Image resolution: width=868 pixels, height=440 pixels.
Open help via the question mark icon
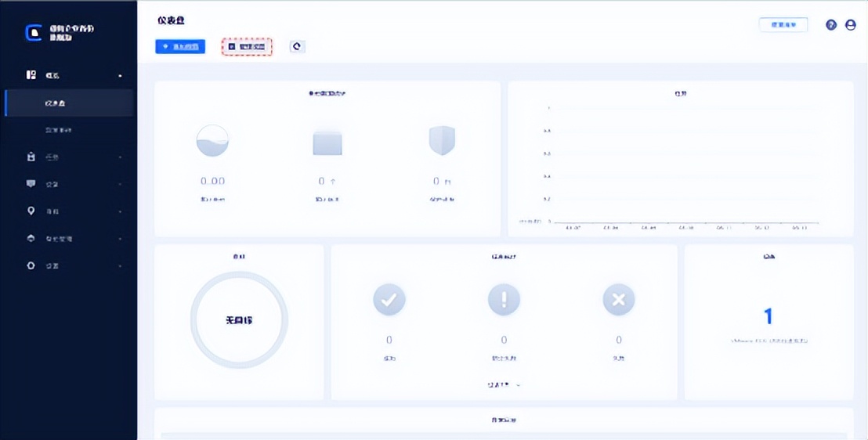tap(831, 25)
